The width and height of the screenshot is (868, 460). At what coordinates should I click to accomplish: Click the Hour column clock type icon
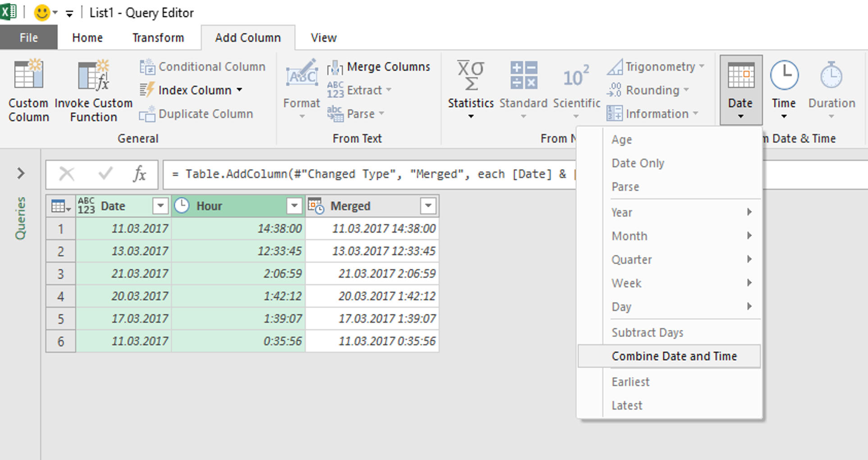click(x=182, y=205)
